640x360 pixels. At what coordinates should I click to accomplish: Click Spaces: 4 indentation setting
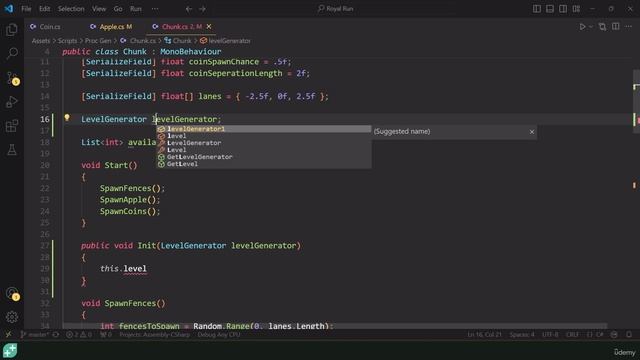point(521,335)
